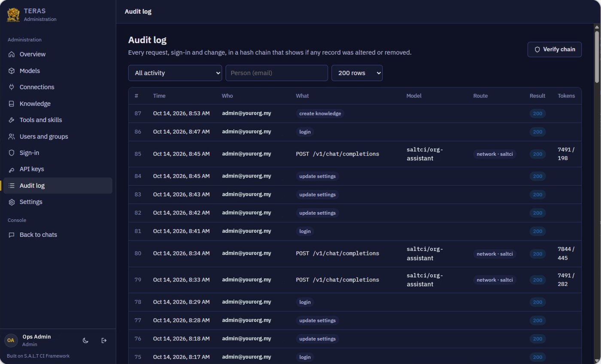Screen dimensions: 601x364
Task: Click the create knowledge tag in row 87
Action: [320, 114]
